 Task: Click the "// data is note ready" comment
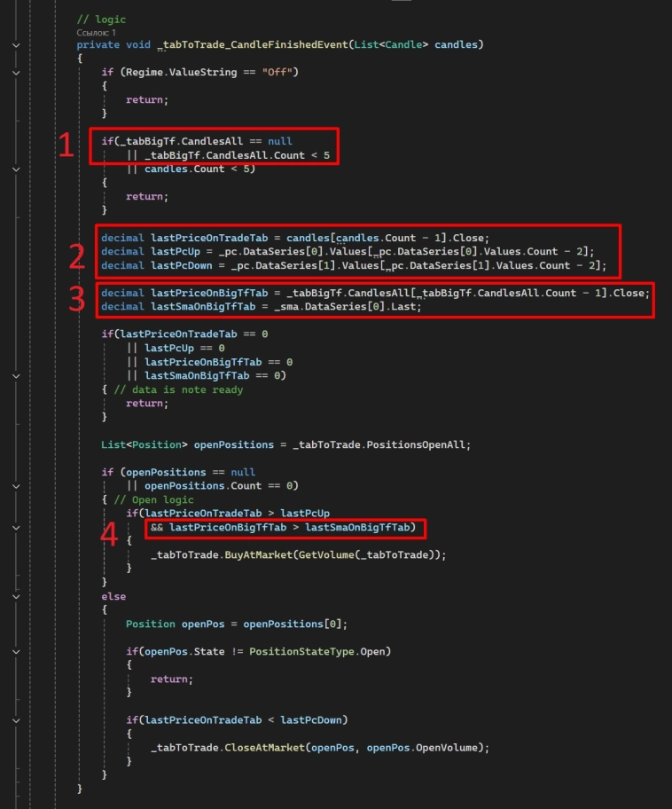178,390
